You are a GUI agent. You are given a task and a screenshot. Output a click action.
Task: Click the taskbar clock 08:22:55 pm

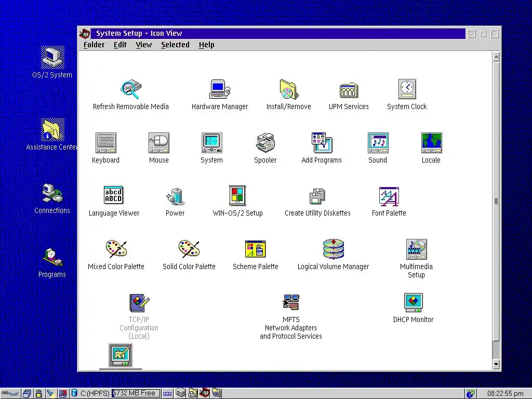[505, 394]
